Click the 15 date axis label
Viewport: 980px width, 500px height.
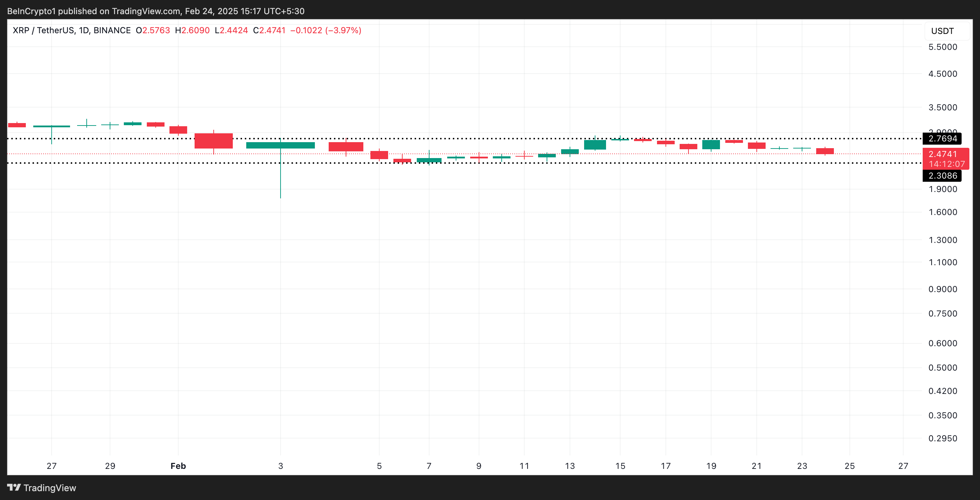[620, 466]
